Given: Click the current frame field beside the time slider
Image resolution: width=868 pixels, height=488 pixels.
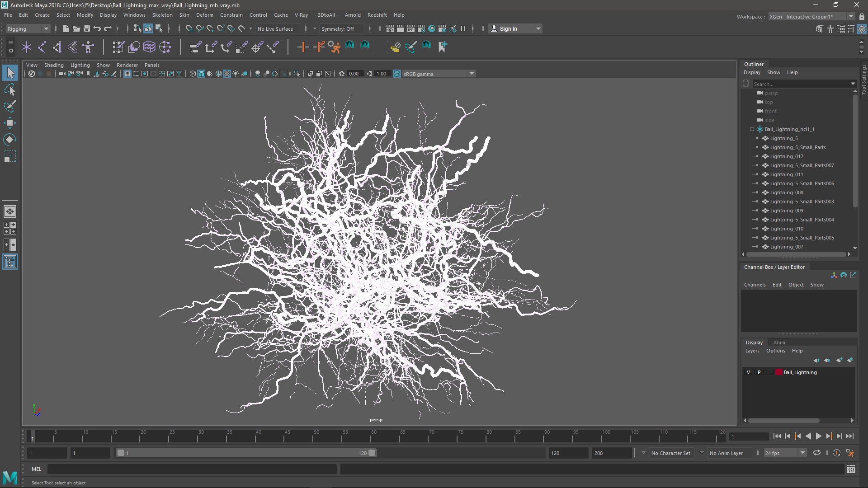Looking at the screenshot, I should point(749,436).
